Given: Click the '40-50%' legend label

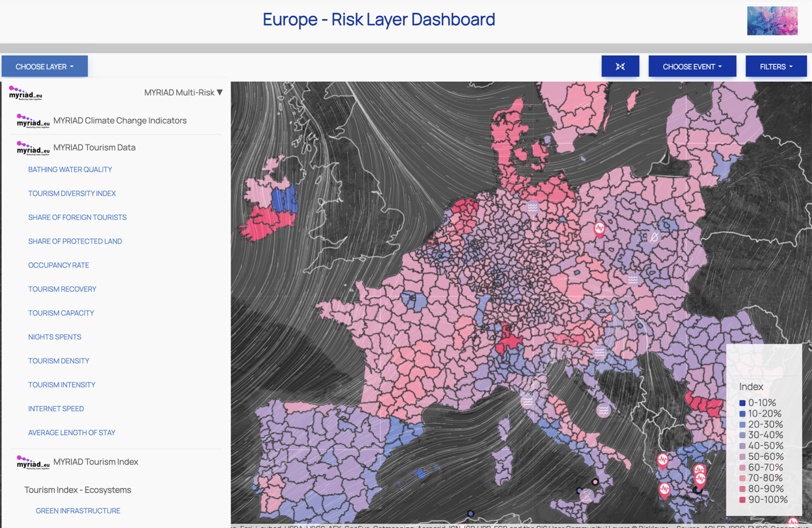Looking at the screenshot, I should [x=765, y=446].
